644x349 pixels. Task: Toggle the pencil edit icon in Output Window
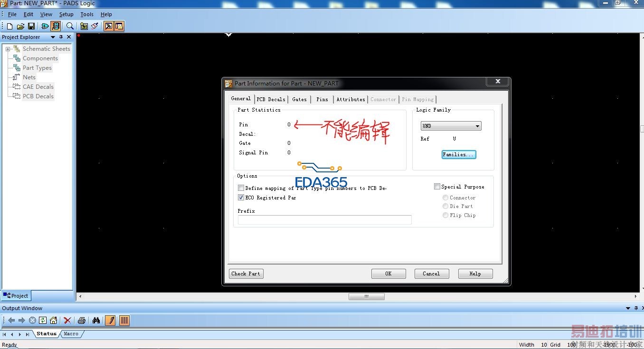(110, 321)
